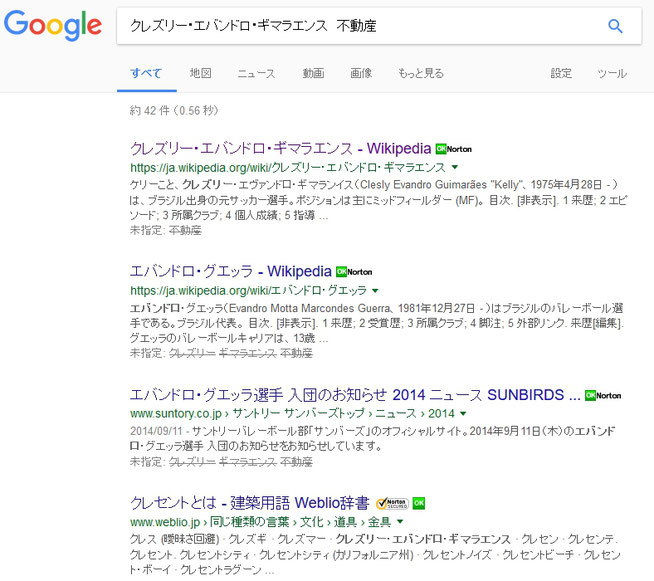654x581 pixels.
Task: Open the 動画 tab
Action: tap(313, 73)
